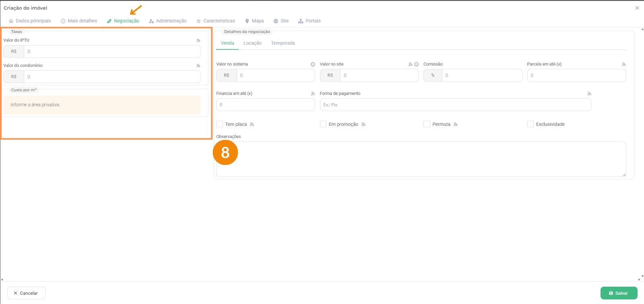Image resolution: width=644 pixels, height=304 pixels.
Task: Switch to the Locação tab
Action: (252, 43)
